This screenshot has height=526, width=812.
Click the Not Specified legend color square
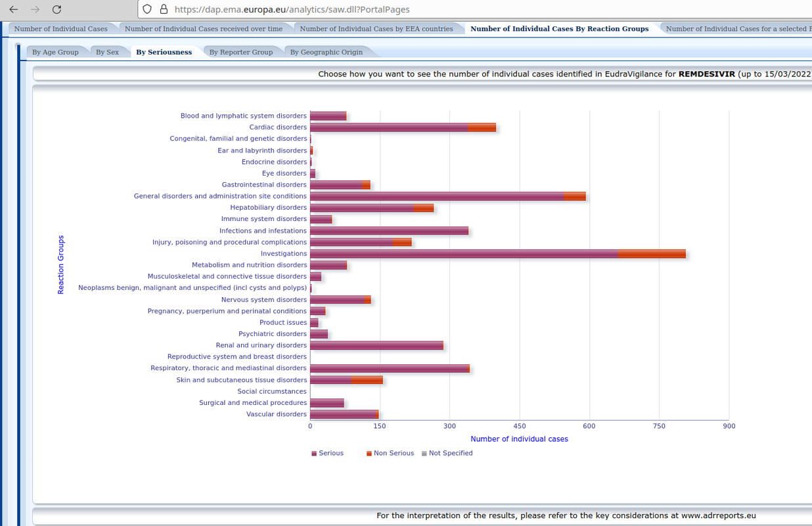coord(424,454)
